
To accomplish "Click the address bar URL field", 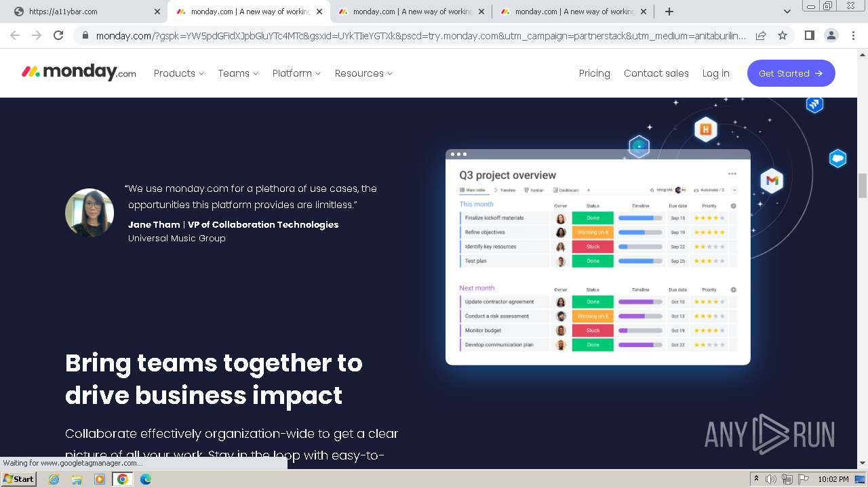I will tap(420, 35).
